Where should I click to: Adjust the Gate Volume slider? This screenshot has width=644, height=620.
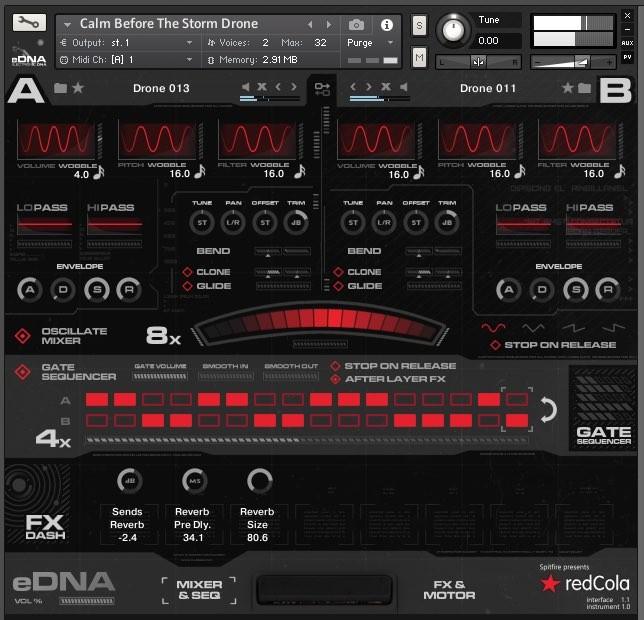pyautogui.click(x=160, y=376)
